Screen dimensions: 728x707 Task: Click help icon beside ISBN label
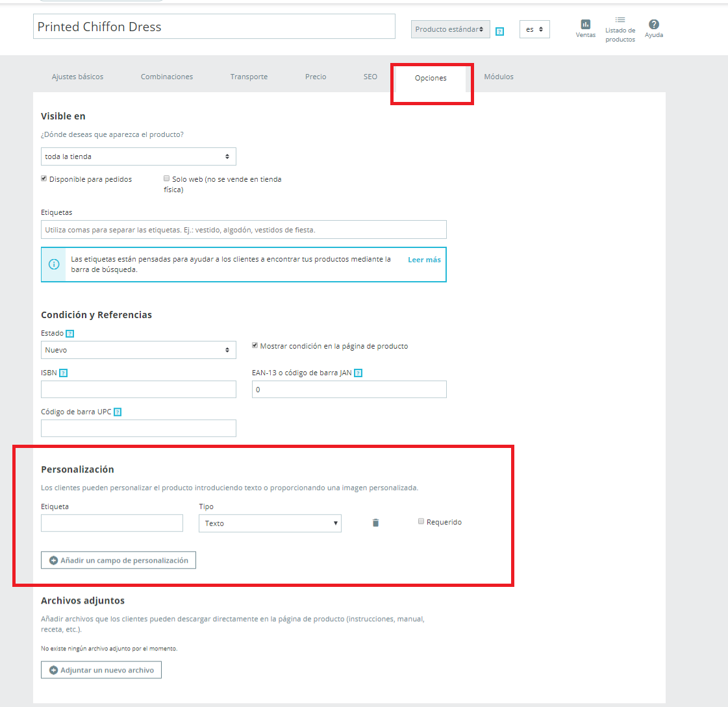[63, 373]
